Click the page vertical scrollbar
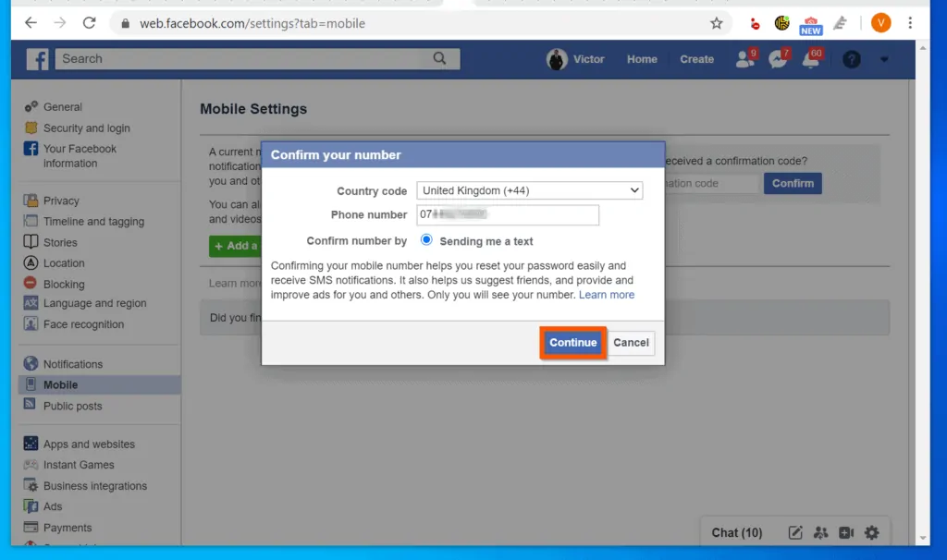Image resolution: width=947 pixels, height=560 pixels. 922,293
